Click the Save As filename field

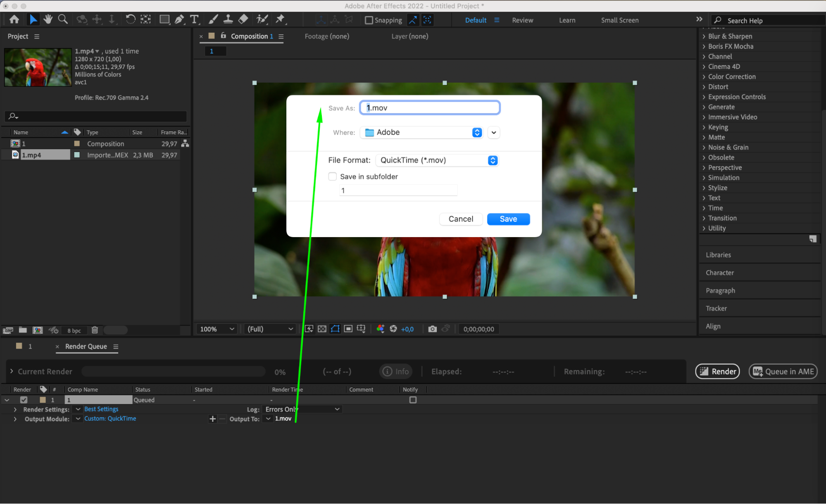point(430,108)
